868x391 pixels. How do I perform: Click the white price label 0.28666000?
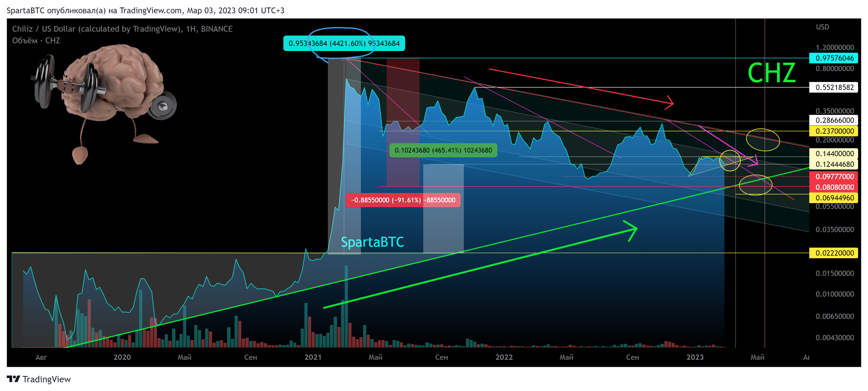point(834,120)
